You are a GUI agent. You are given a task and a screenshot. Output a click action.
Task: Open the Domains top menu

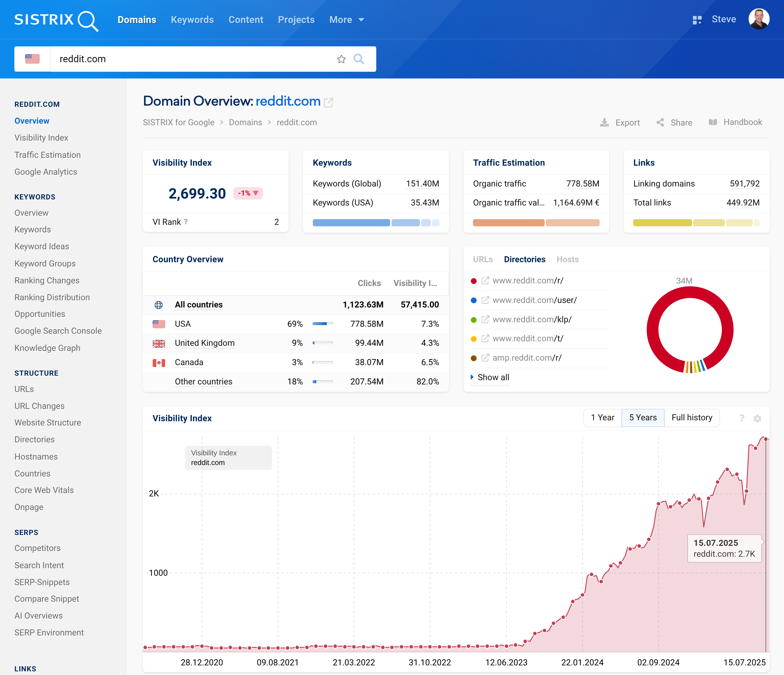click(137, 20)
